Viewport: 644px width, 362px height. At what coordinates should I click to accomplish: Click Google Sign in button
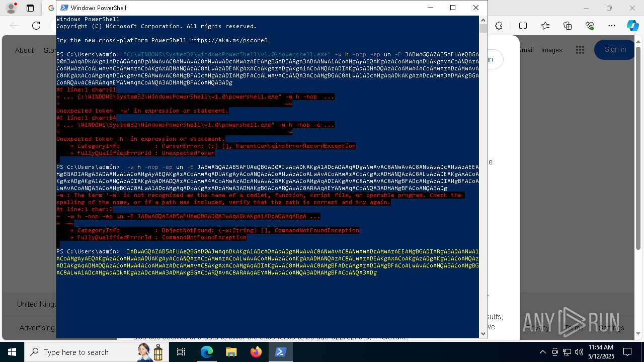click(615, 49)
